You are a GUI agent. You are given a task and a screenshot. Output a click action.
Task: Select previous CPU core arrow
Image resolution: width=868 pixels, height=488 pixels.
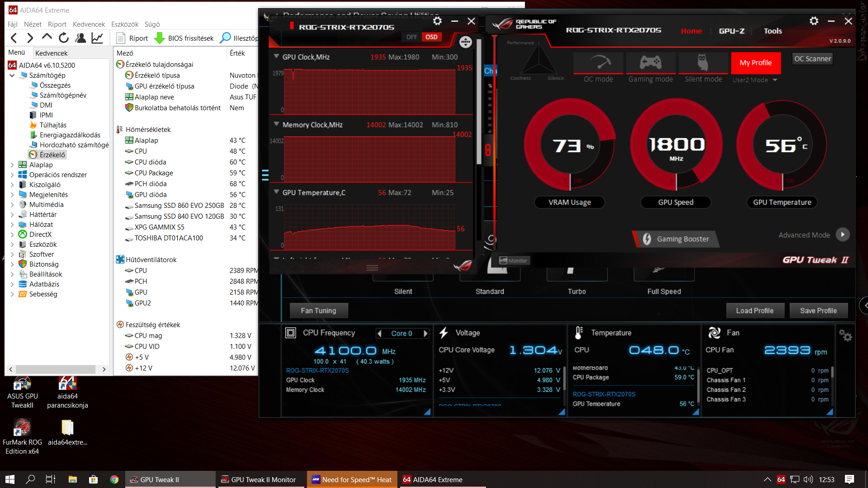coord(380,333)
